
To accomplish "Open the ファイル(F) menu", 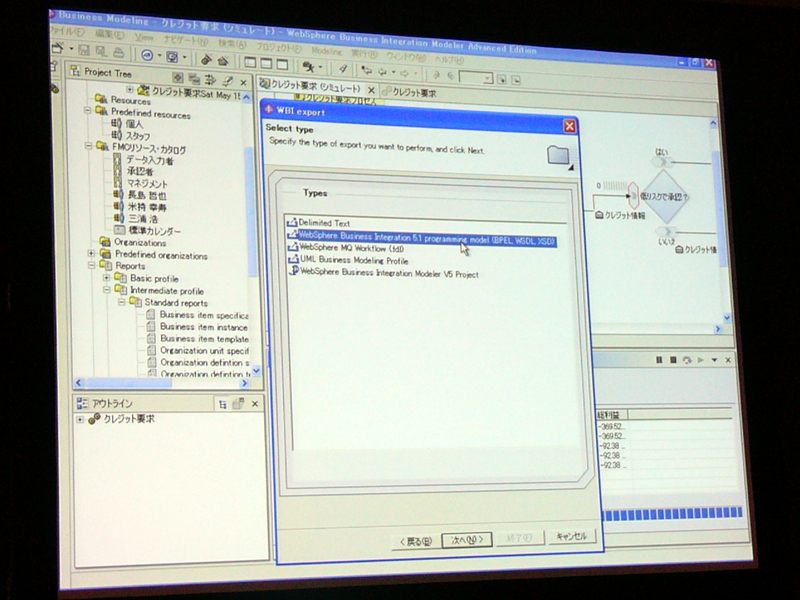I will (67, 31).
